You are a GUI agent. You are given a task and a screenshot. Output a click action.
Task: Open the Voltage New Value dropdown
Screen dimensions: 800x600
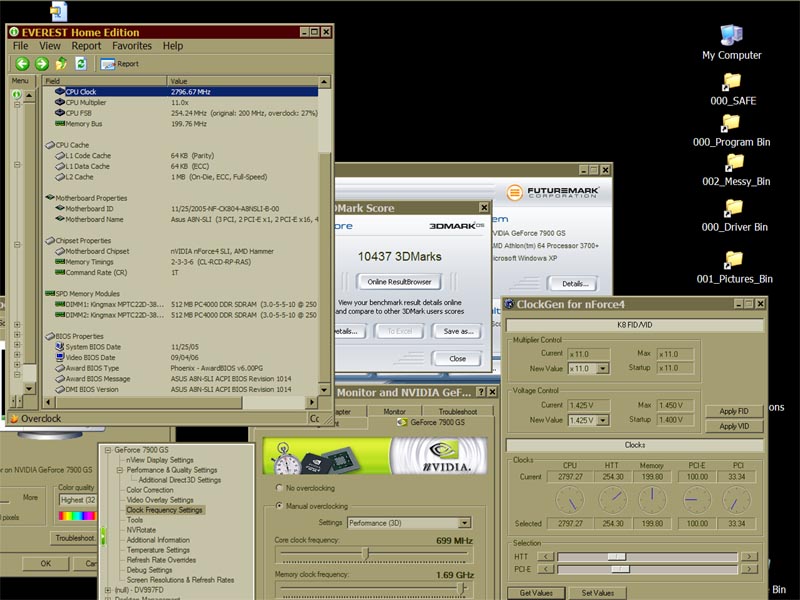[602, 420]
